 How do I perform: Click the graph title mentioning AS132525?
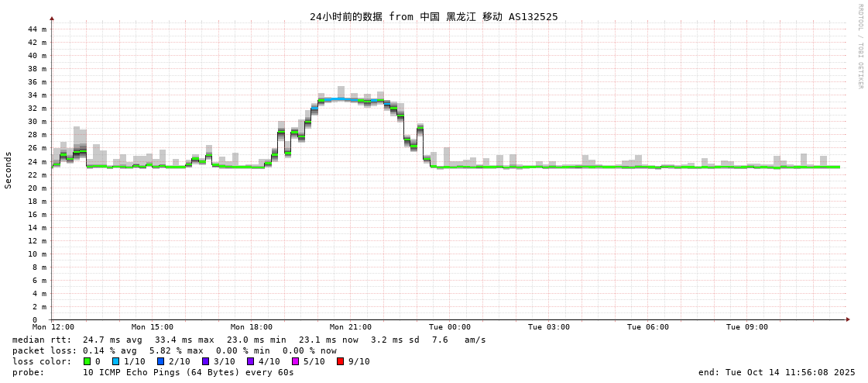(434, 16)
